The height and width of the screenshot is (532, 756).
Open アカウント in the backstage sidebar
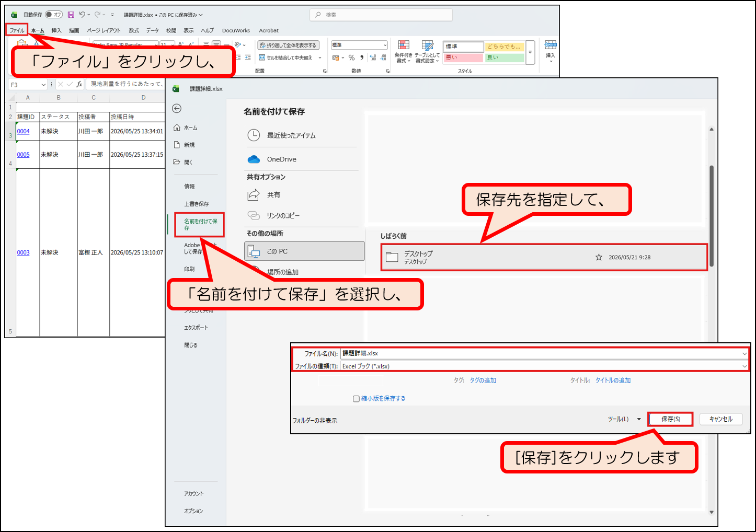193,493
